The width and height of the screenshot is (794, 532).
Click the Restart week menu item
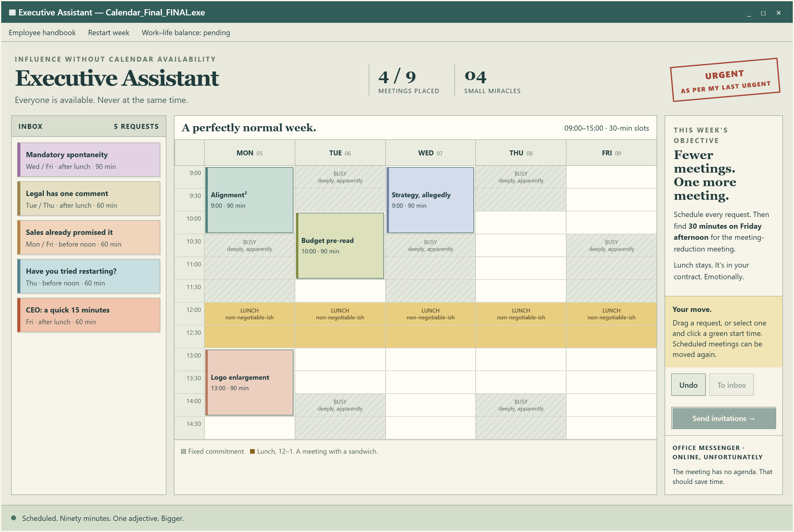point(108,33)
